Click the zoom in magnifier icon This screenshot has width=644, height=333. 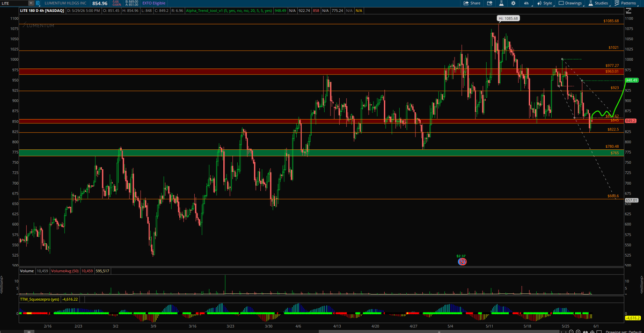pos(578,331)
